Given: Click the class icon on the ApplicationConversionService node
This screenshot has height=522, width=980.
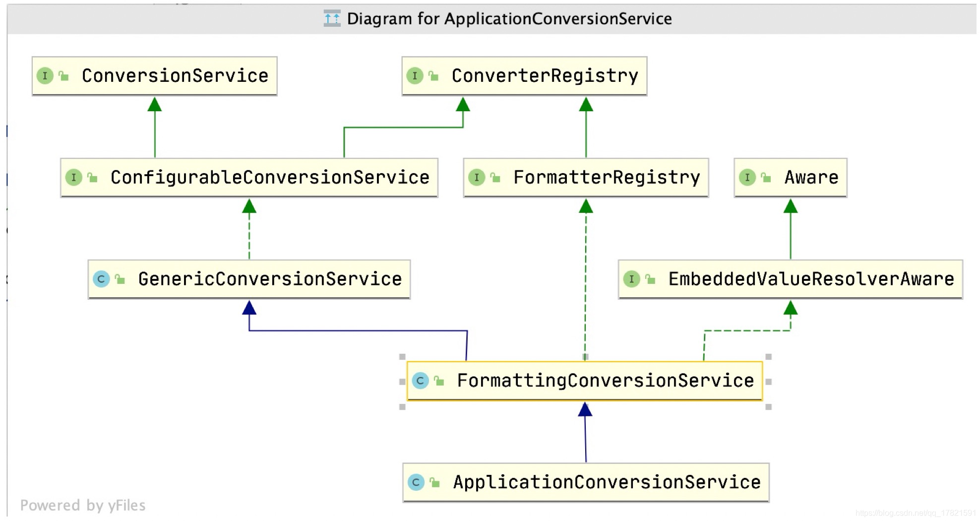Looking at the screenshot, I should coord(416,482).
